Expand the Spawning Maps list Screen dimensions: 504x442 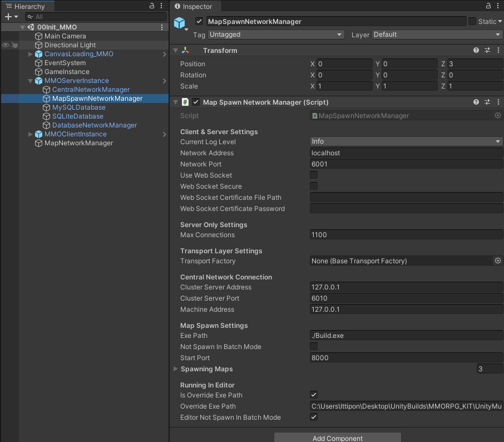175,369
